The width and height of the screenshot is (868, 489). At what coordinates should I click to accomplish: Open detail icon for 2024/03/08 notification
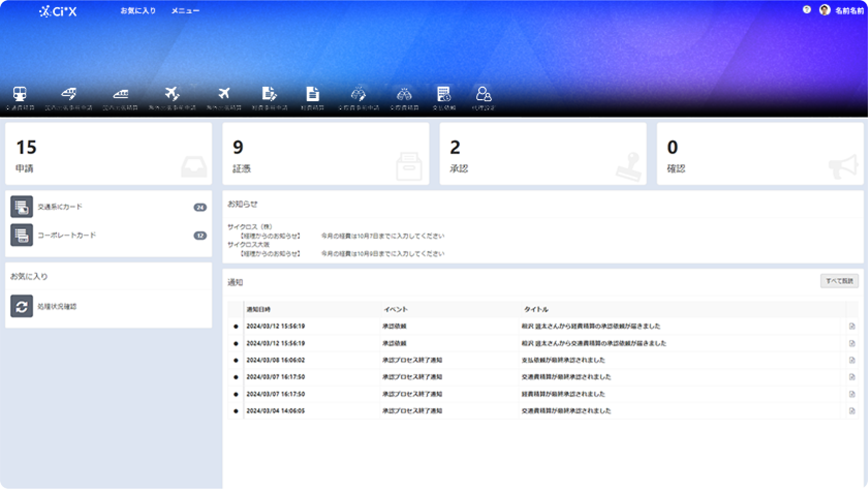click(x=852, y=360)
